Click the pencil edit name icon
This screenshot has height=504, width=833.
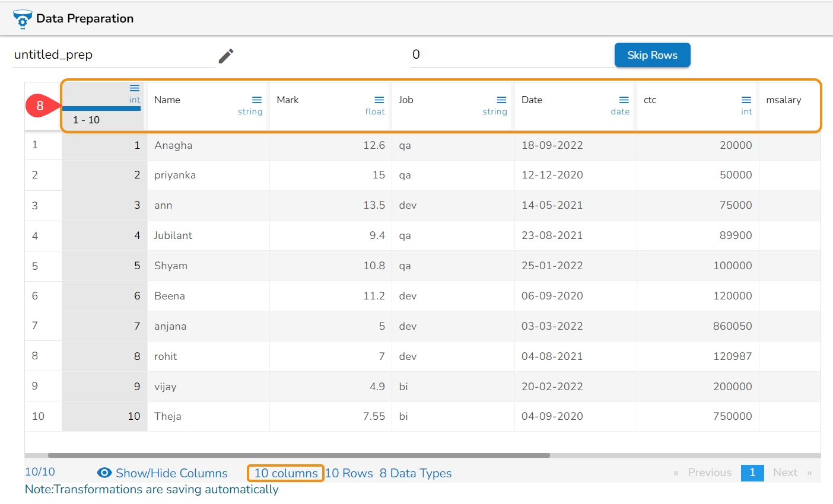click(226, 56)
